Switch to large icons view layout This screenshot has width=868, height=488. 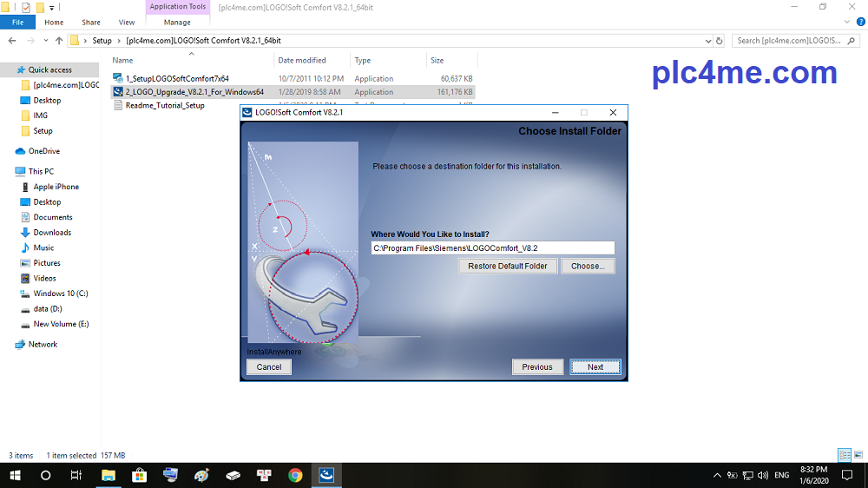pos(857,455)
